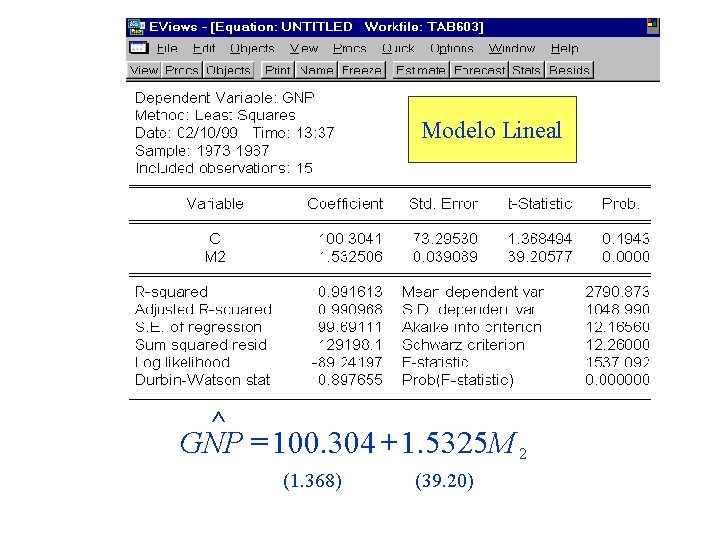Click R-squared value 0.991613
720x540 pixels.
(350, 292)
